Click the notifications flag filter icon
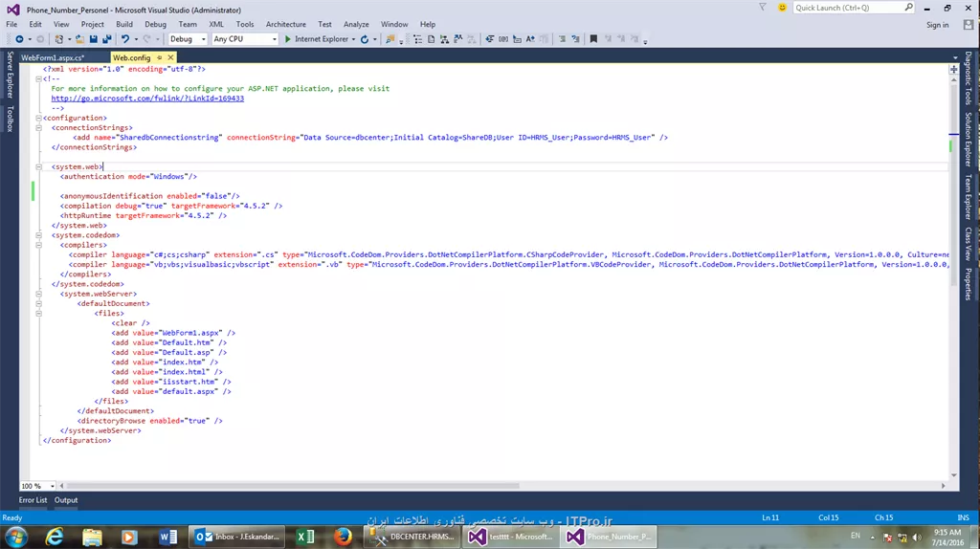 (763, 8)
